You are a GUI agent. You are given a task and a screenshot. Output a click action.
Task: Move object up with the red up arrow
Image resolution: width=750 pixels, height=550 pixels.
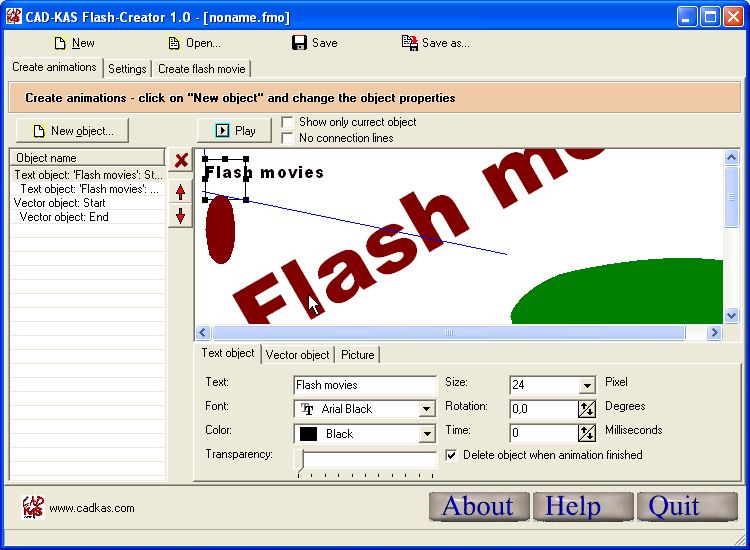(x=180, y=192)
